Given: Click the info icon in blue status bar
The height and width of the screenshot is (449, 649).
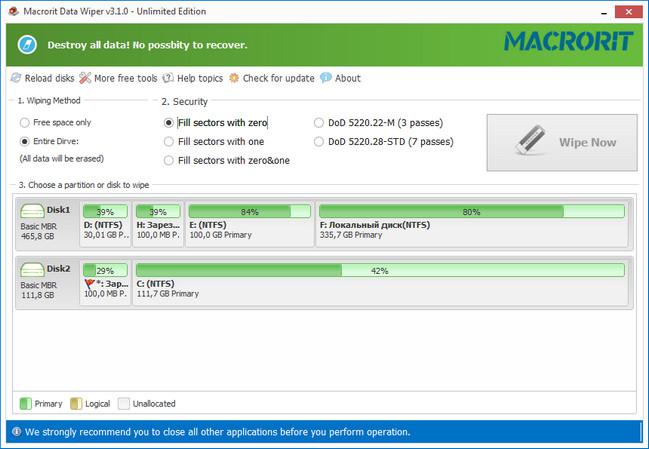Looking at the screenshot, I should [17, 432].
